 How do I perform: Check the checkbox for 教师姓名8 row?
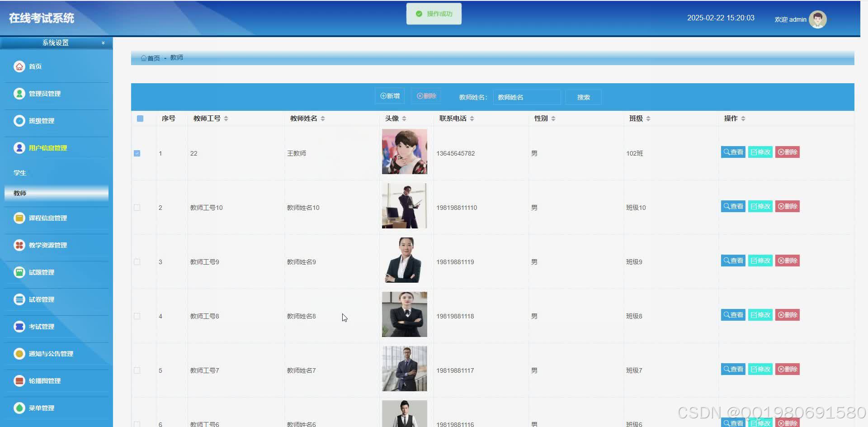tap(137, 316)
